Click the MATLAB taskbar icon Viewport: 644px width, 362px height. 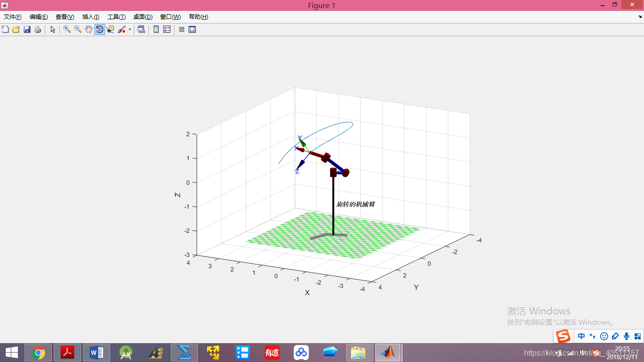tap(388, 352)
